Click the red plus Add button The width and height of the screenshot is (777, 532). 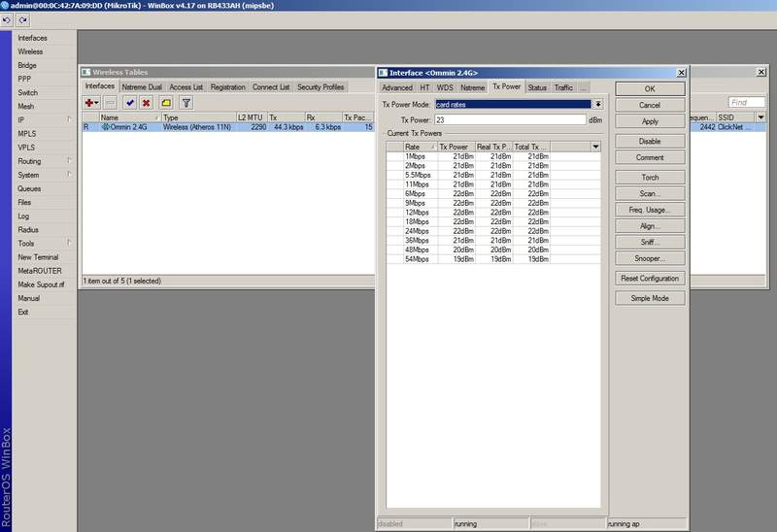tap(90, 102)
